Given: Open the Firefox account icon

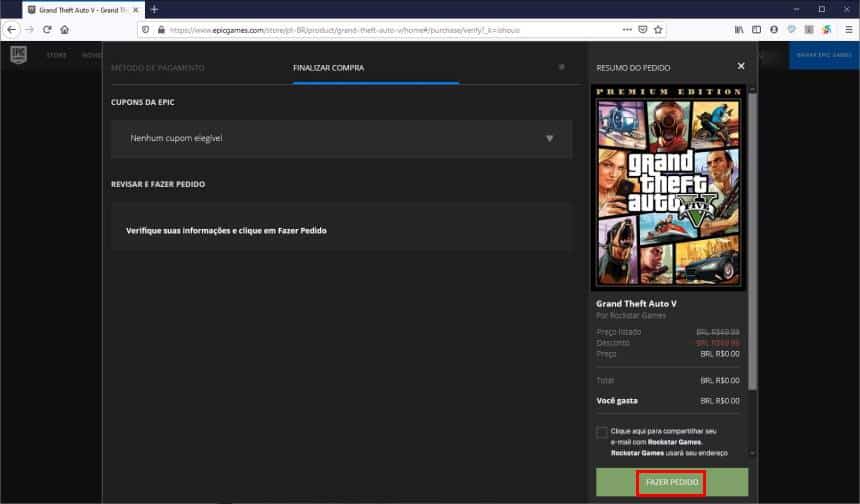Looking at the screenshot, I should 774,30.
